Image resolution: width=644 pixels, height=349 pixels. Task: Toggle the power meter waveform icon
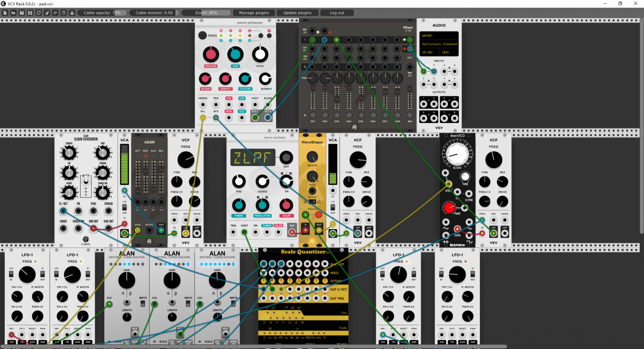coord(55,13)
